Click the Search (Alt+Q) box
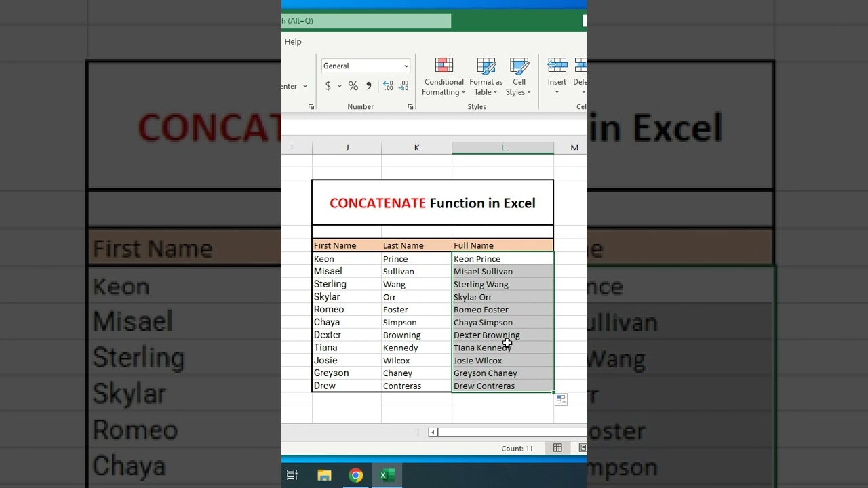 tap(366, 21)
